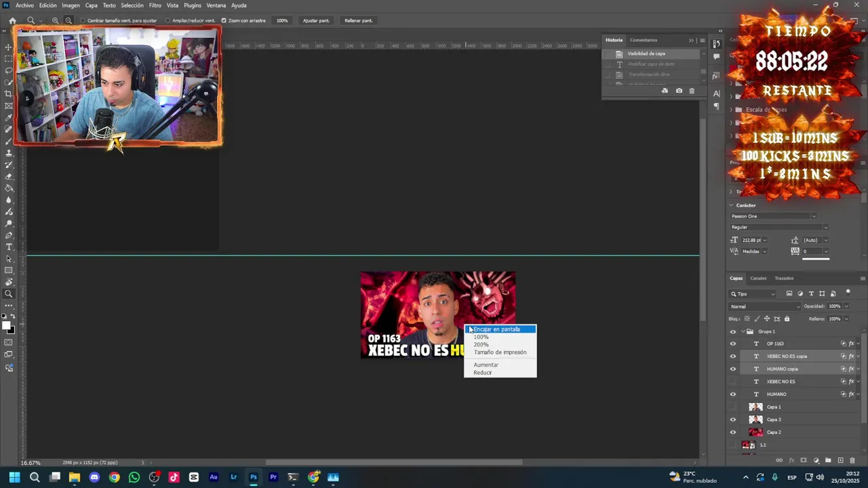This screenshot has height=488, width=868.
Task: Enable 'Ampliar/reducir vent.' checkbox
Action: [168, 20]
